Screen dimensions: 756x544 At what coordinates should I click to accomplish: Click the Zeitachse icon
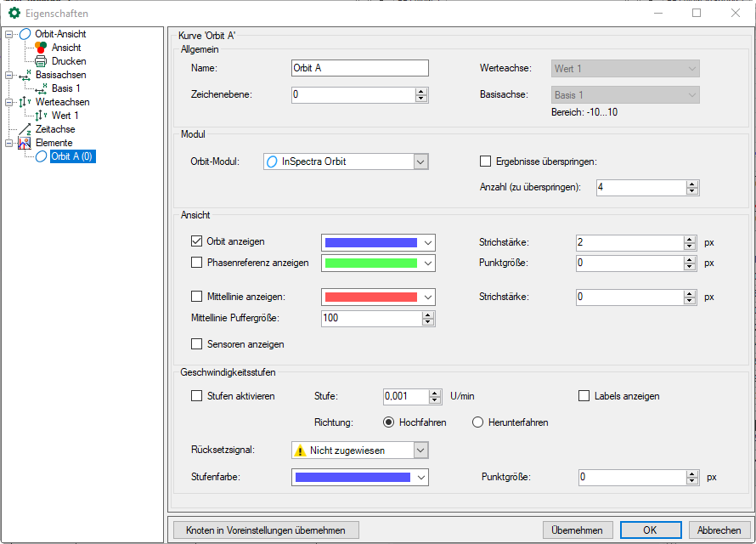click(25, 129)
